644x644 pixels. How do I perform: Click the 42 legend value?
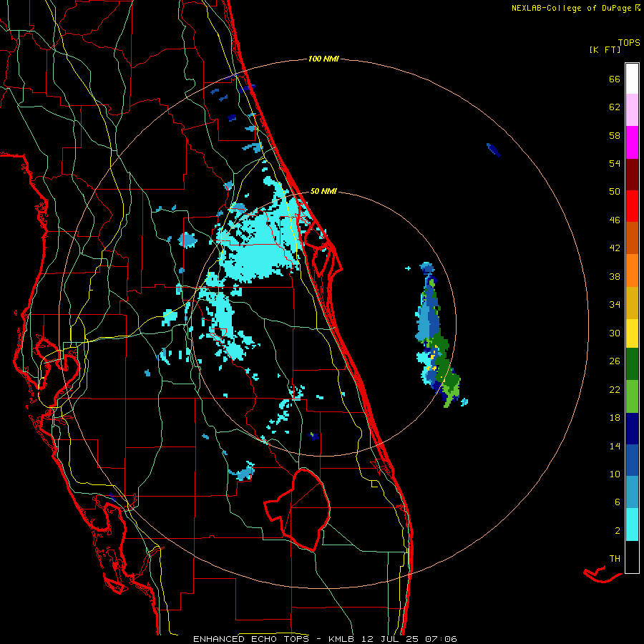tap(615, 248)
